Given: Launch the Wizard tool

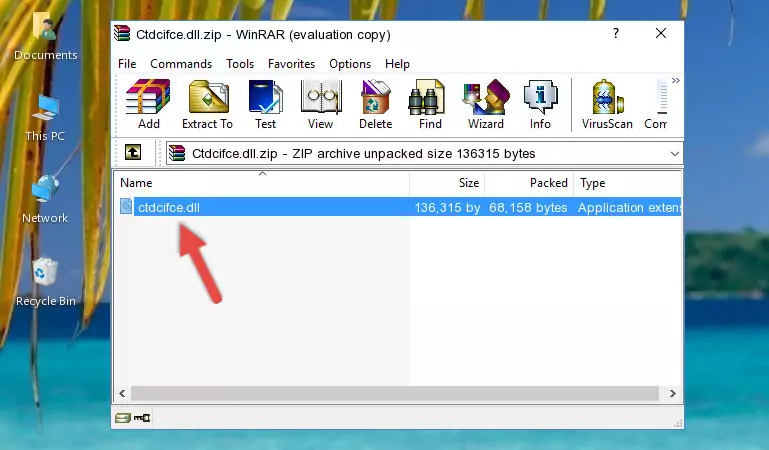Looking at the screenshot, I should [x=486, y=104].
